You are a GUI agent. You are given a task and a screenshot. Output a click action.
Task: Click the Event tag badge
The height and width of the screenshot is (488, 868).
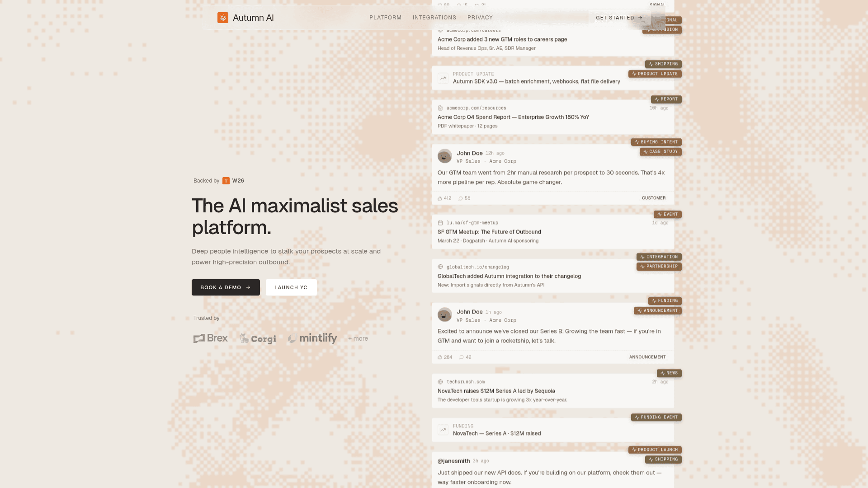pyautogui.click(x=667, y=214)
